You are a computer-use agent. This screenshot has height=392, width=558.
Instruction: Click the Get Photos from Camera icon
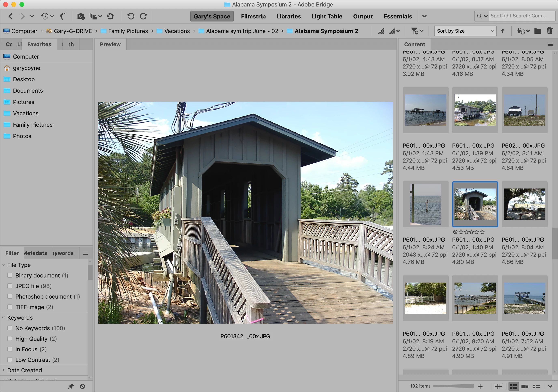click(x=81, y=16)
